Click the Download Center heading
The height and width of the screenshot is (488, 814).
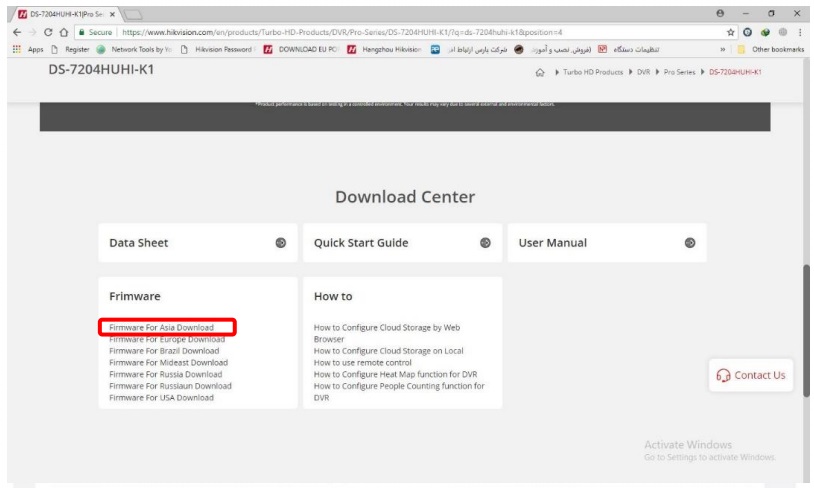click(405, 197)
